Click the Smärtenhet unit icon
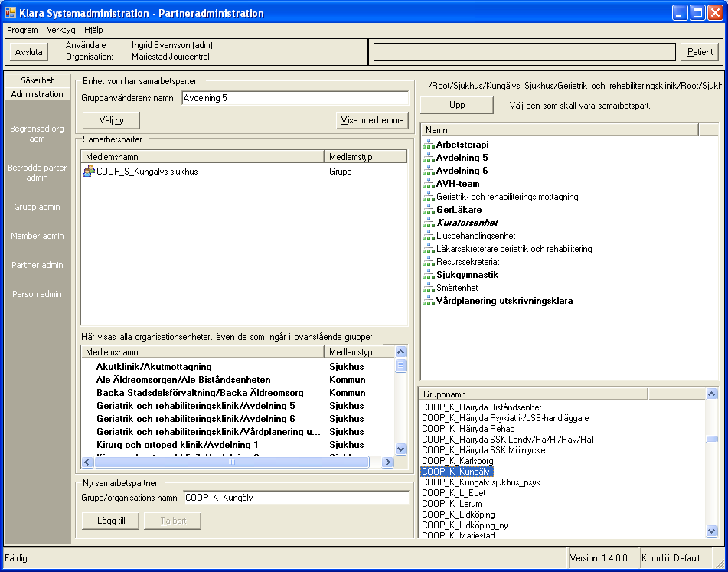Image resolution: width=728 pixels, height=572 pixels. click(x=428, y=288)
